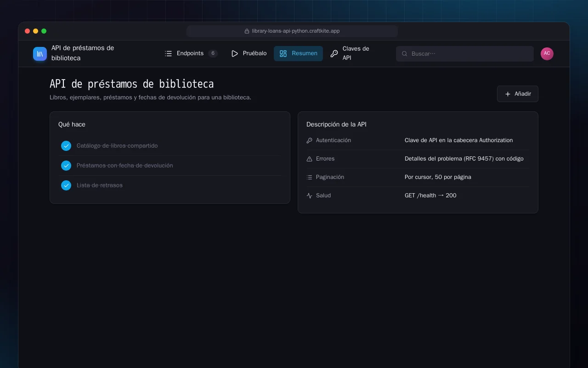Click the Añadir button

(518, 94)
